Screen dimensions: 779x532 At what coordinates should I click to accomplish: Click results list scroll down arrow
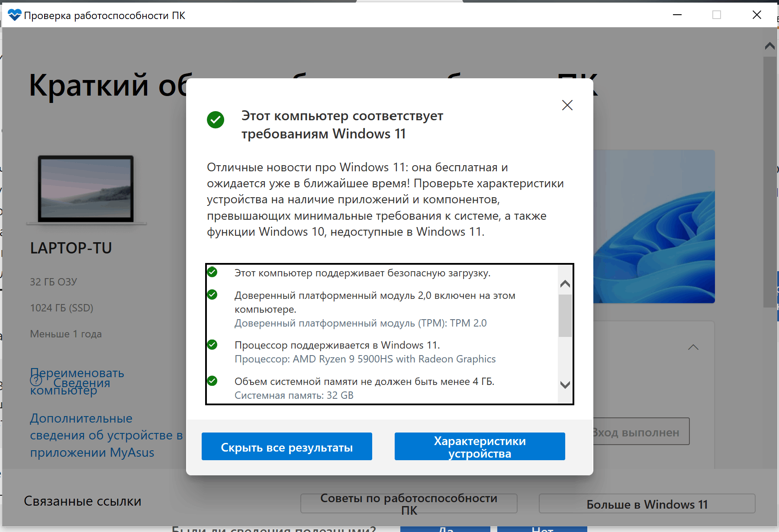pyautogui.click(x=565, y=385)
